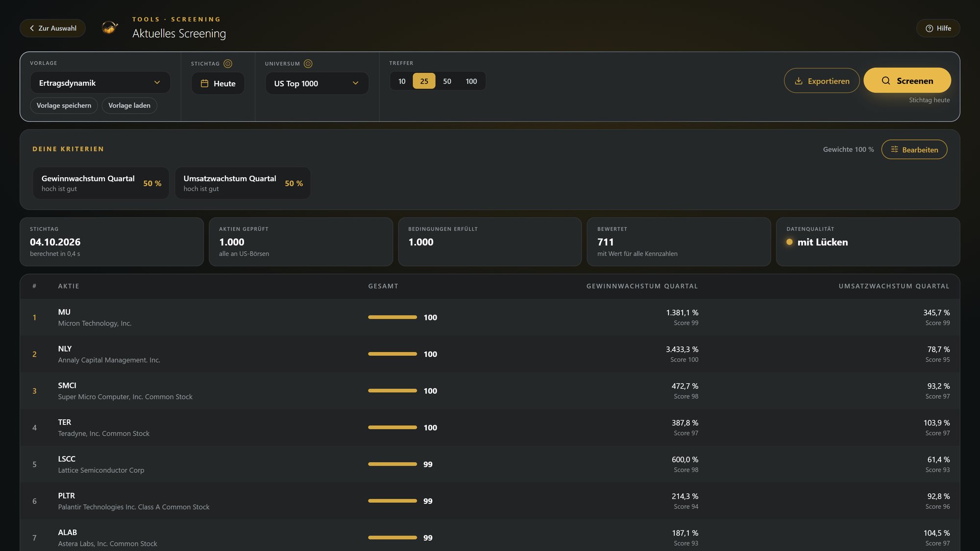Viewport: 980px width, 551px height.
Task: Open the MU Micron Technology row
Action: click(490, 317)
